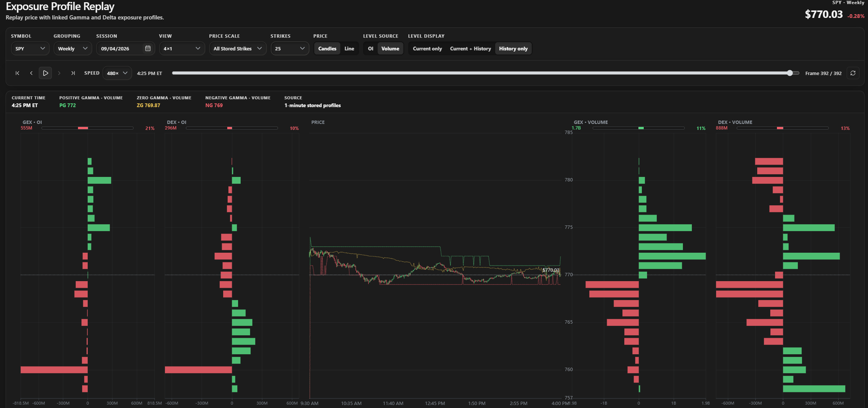Choose History only level display
The height and width of the screenshot is (408, 868).
(513, 49)
